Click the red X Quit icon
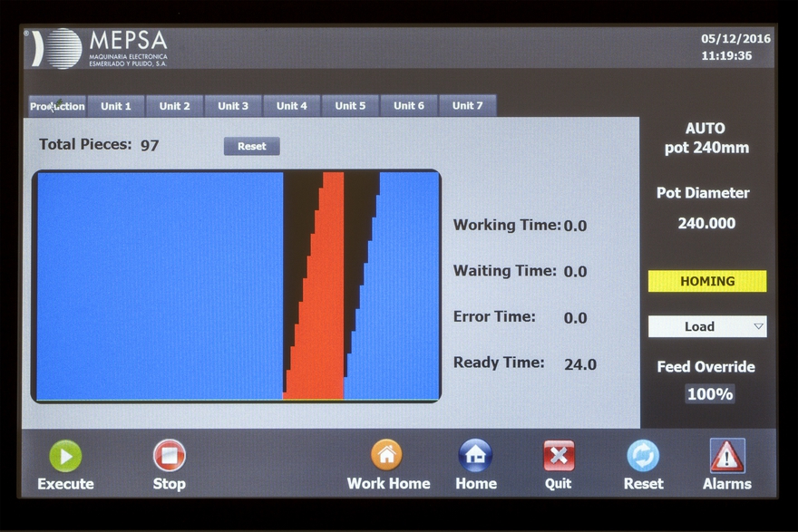The height and width of the screenshot is (532, 798). 559,455
